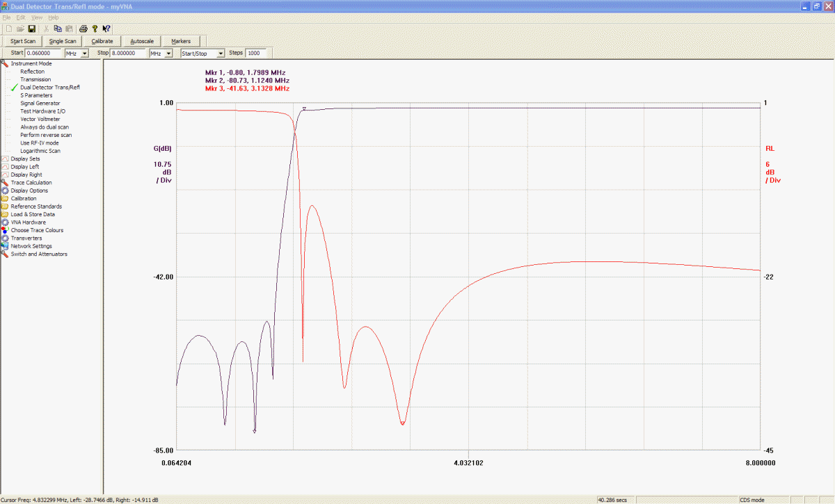This screenshot has height=504, width=835.
Task: Click the Display Sets graph icon
Action: [5, 158]
